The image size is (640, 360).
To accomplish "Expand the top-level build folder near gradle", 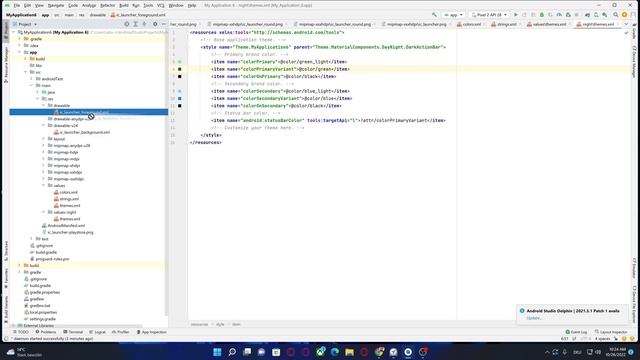I will (19, 265).
